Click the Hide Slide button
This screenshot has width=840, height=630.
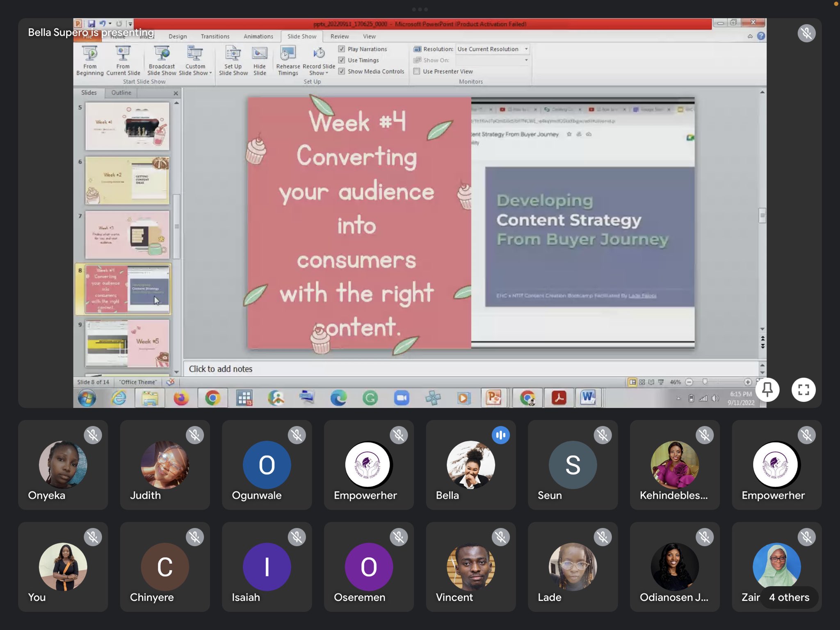pos(260,61)
